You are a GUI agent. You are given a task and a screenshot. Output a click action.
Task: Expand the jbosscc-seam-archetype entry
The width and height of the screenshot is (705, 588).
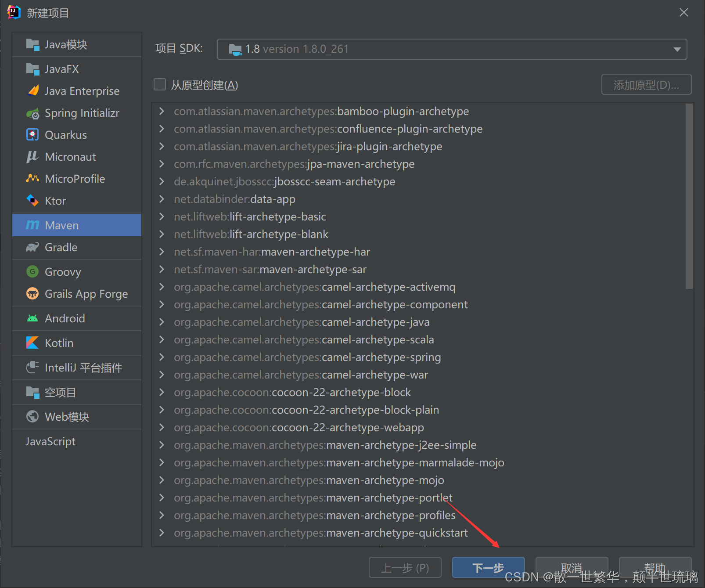162,181
